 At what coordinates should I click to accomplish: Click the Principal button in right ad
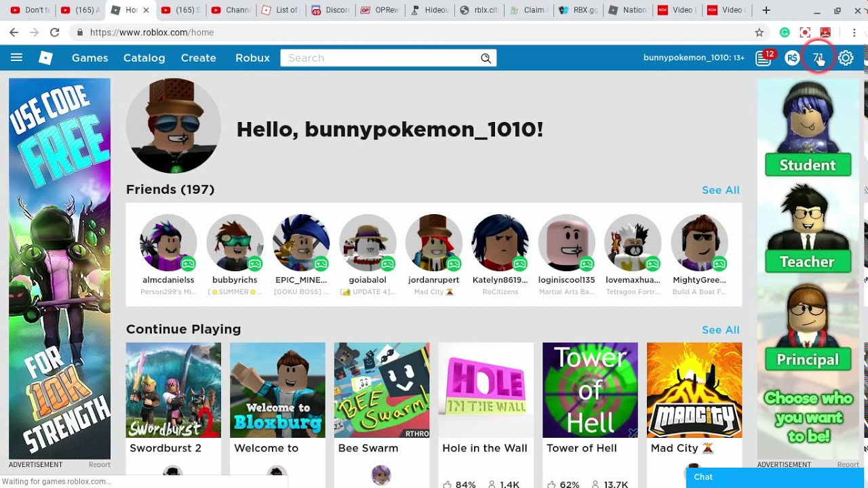pyautogui.click(x=808, y=359)
